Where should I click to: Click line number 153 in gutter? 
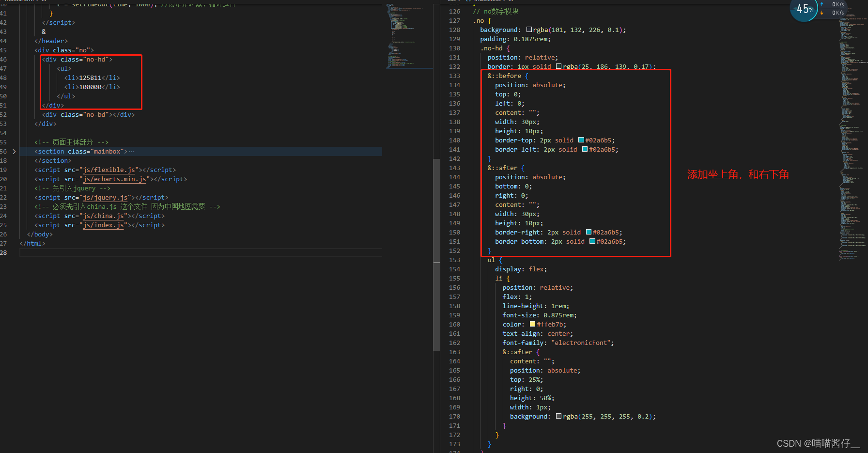454,260
